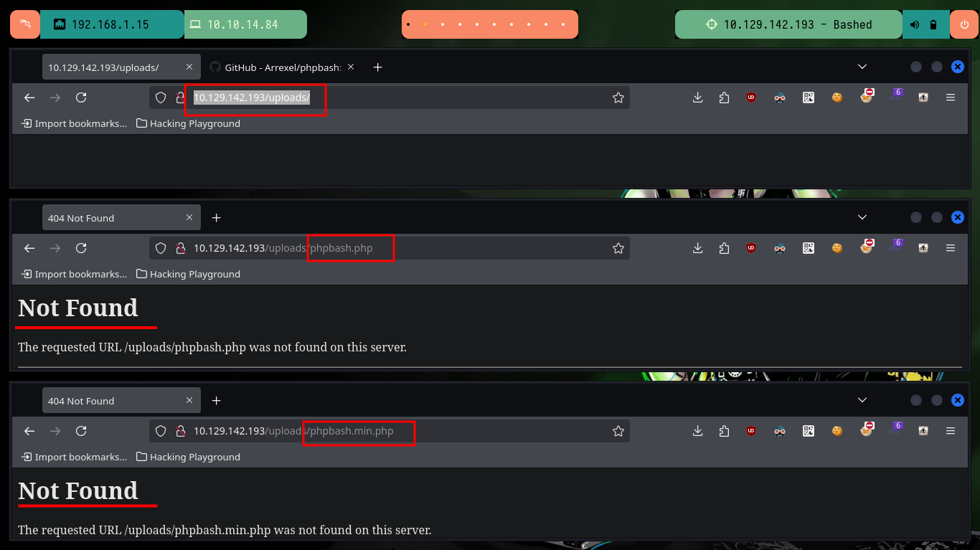Reload the /uploads/phpbash.php page

tap(81, 248)
